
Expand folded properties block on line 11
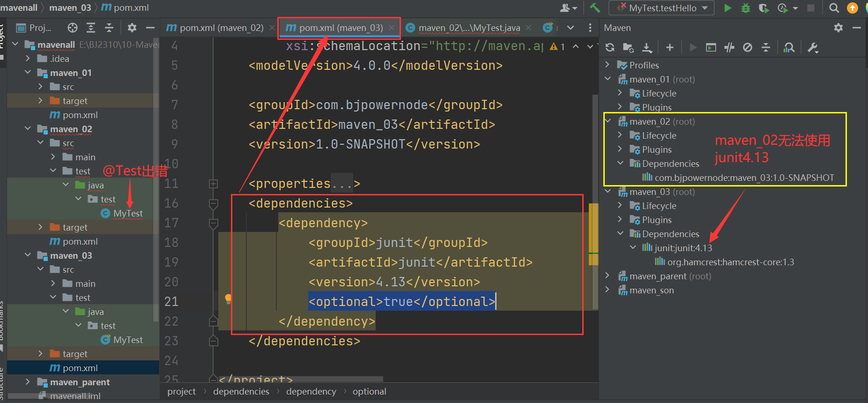[x=213, y=184]
